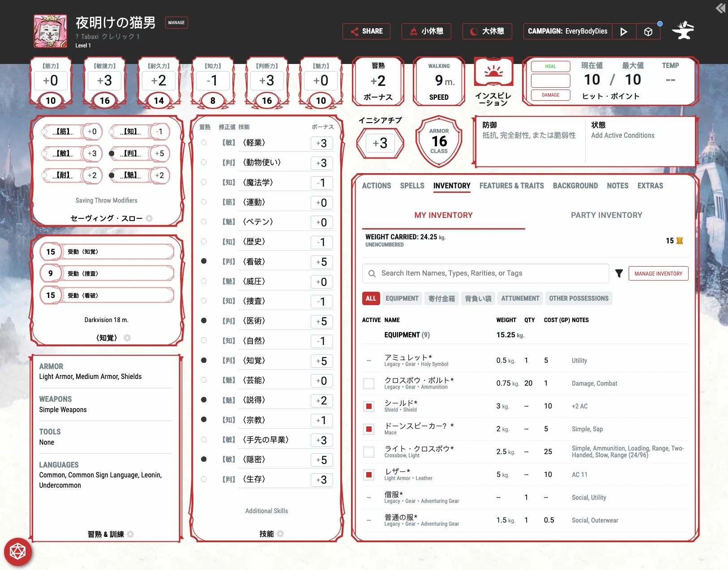Click the game log cube icon
Screen dimensions: 728x570
pyautogui.click(x=648, y=31)
